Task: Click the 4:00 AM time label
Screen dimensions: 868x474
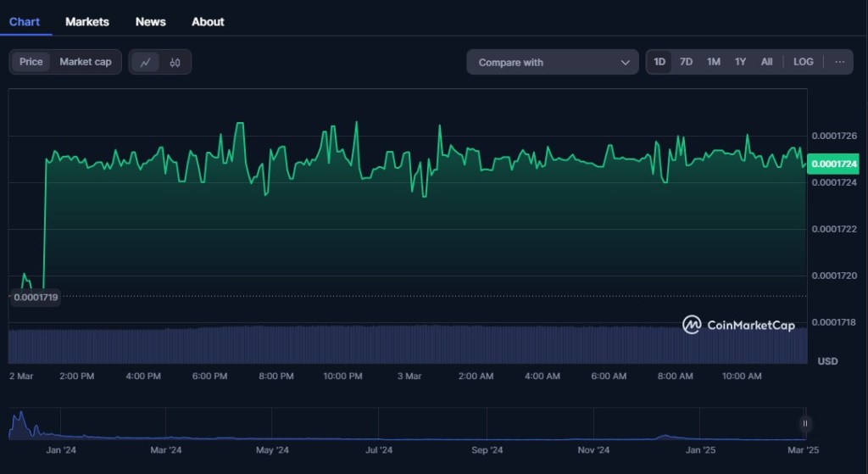Action: point(542,376)
